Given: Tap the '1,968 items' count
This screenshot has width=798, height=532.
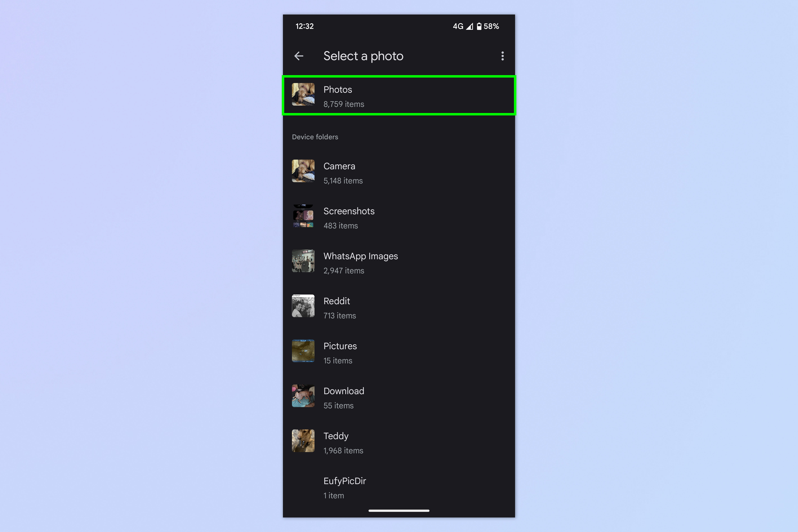Looking at the screenshot, I should (343, 451).
